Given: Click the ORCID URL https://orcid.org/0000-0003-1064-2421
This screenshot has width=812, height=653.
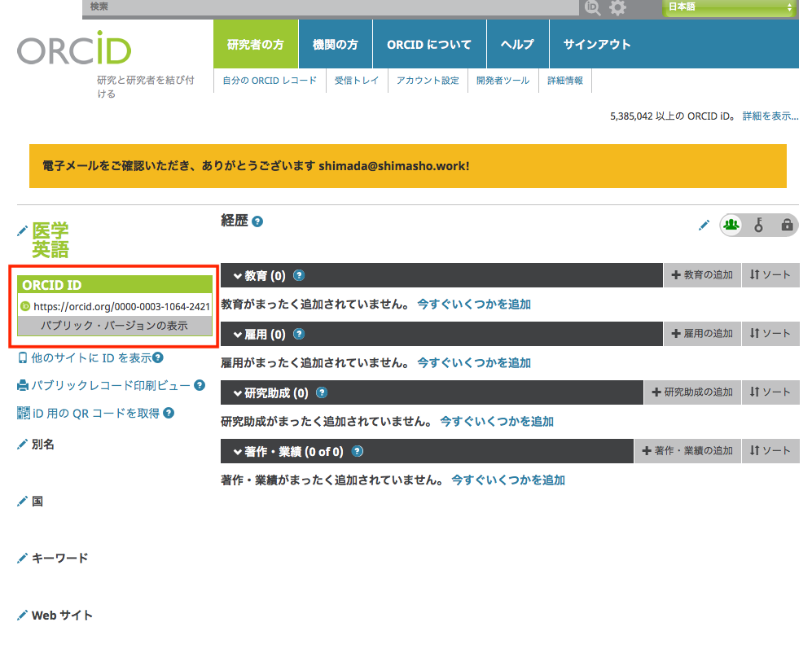Looking at the screenshot, I should [x=121, y=307].
